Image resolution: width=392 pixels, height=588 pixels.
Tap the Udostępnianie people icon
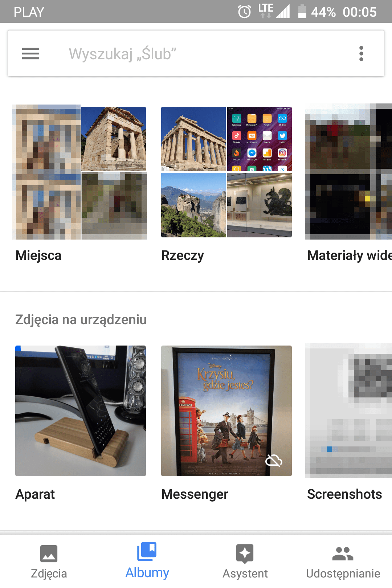[x=343, y=554]
